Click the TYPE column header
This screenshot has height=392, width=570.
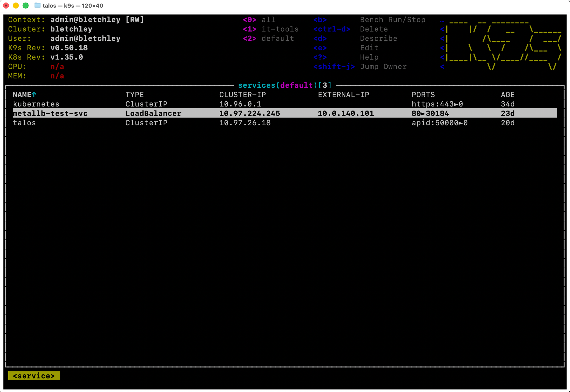tap(135, 95)
